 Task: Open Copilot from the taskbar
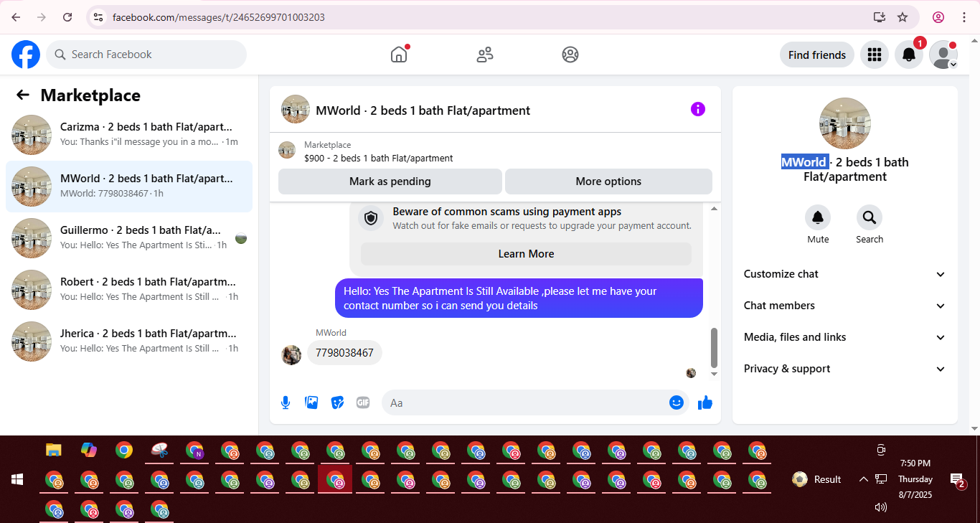click(x=89, y=450)
